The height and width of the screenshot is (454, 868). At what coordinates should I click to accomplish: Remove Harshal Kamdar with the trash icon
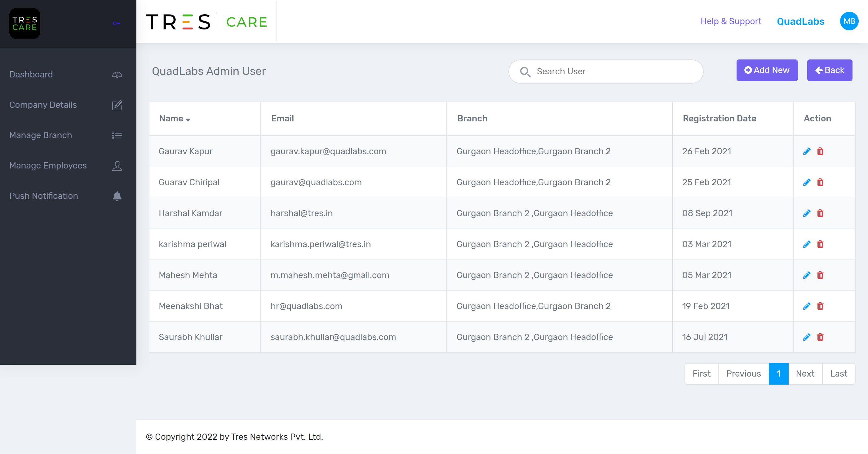pos(820,213)
